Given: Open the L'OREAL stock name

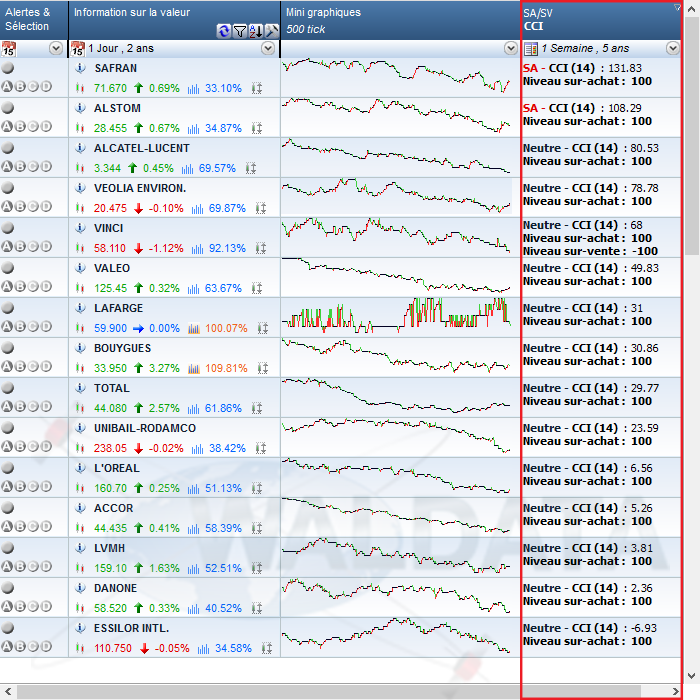Looking at the screenshot, I should point(117,468).
